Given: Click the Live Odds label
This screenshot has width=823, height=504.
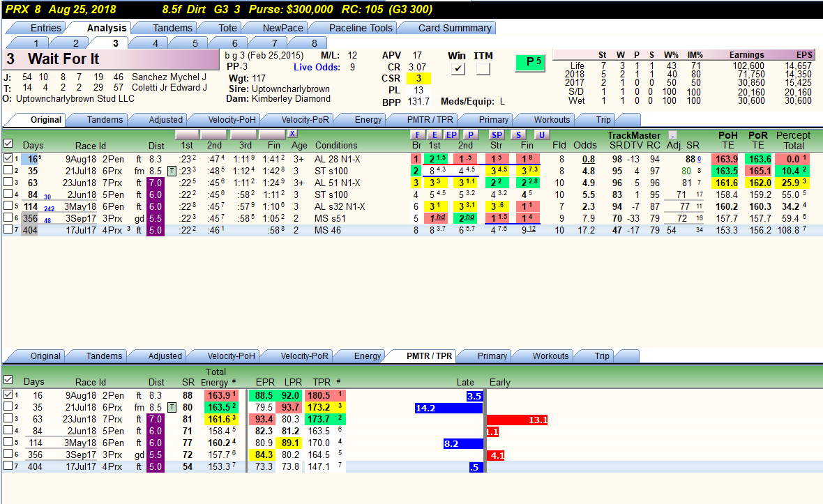Looking at the screenshot, I should [317, 67].
